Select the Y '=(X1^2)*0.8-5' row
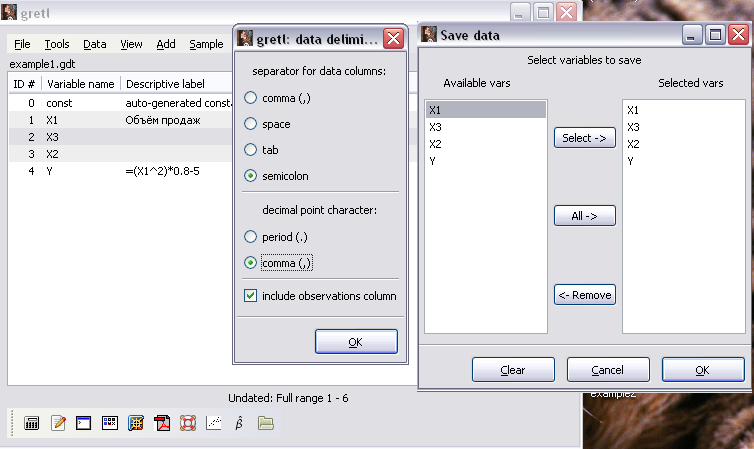Image resolution: width=754 pixels, height=449 pixels. click(x=120, y=171)
